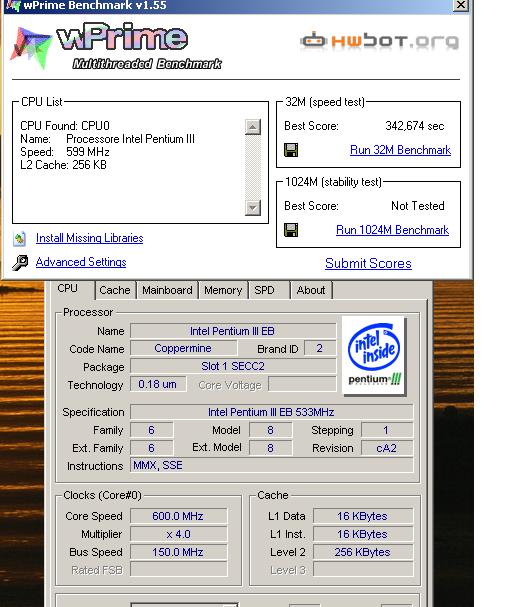
Task: Click the 32M Best Score '342,674 sec'
Action: [x=414, y=126]
